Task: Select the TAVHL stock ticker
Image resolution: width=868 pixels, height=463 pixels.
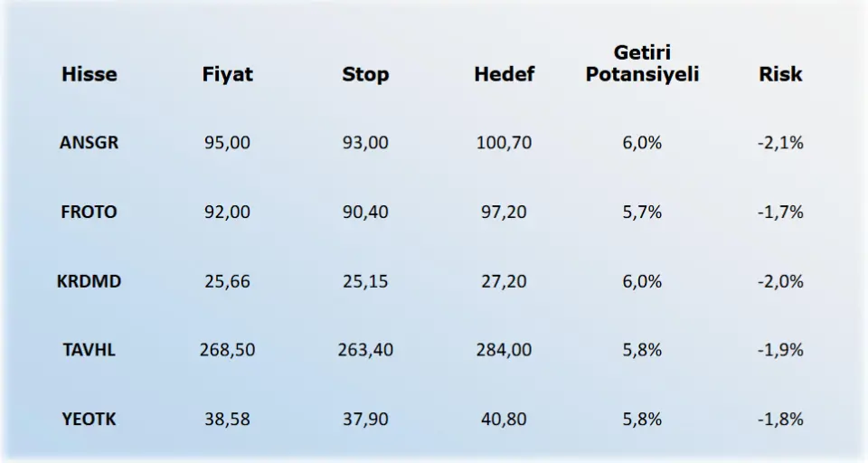Action: [90, 350]
